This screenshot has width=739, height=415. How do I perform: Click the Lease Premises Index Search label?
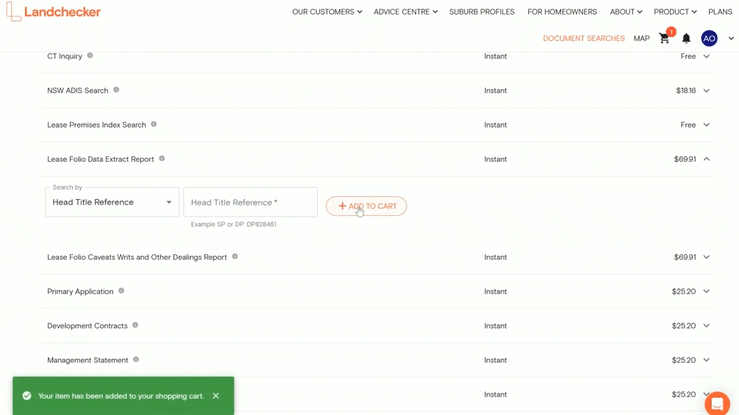97,125
